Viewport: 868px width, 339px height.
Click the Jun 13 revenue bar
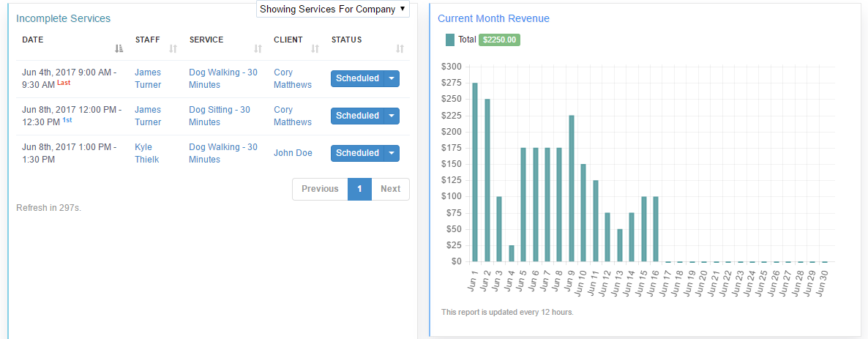[619, 245]
